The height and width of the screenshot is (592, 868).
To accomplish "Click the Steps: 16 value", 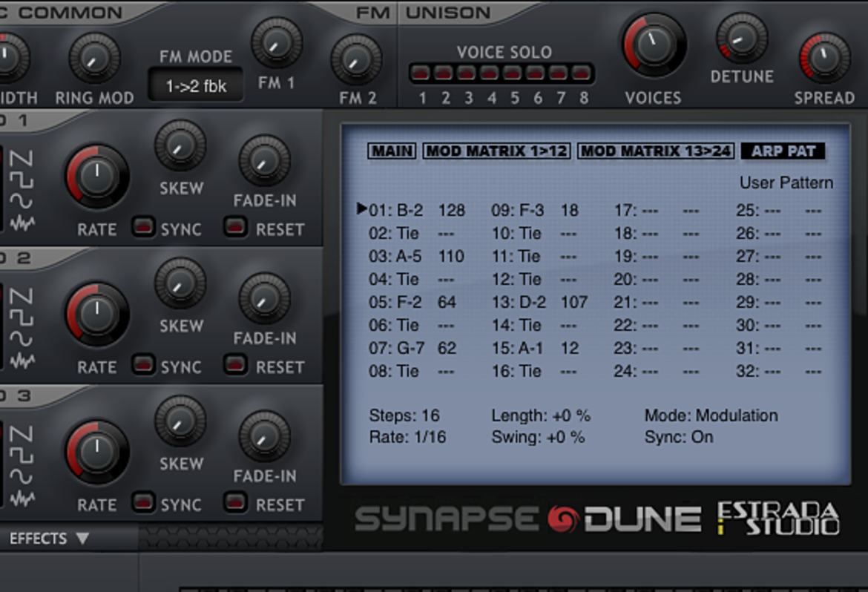I will click(x=404, y=415).
